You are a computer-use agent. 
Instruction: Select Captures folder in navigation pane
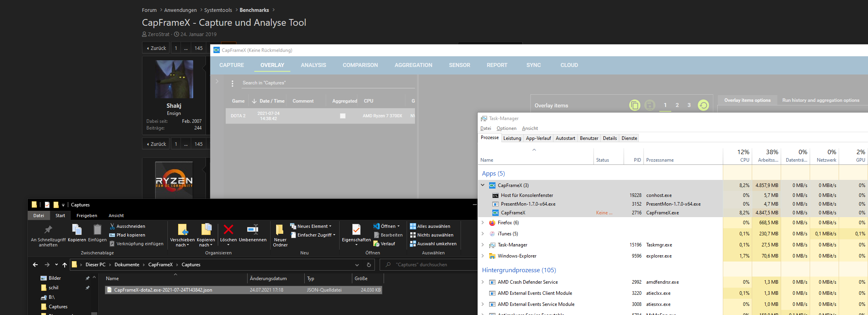tap(58, 307)
